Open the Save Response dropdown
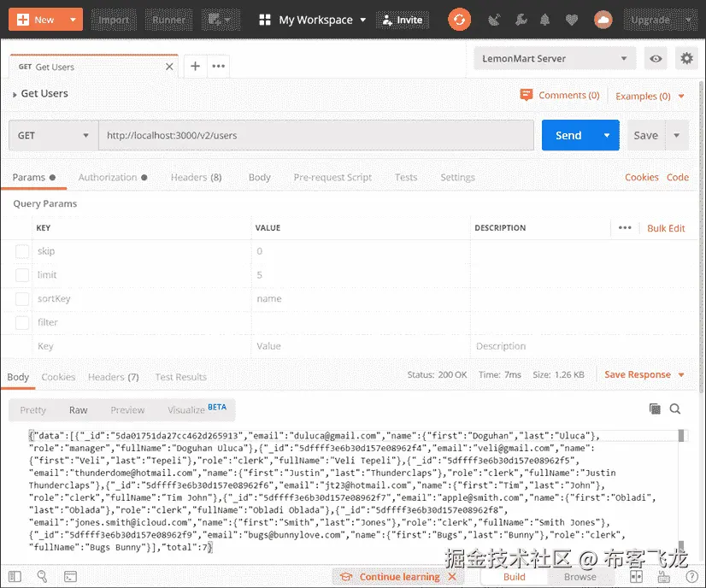 click(x=644, y=374)
